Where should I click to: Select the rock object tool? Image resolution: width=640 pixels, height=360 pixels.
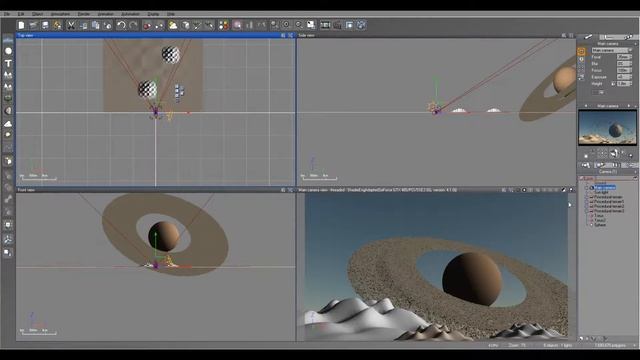[8, 111]
